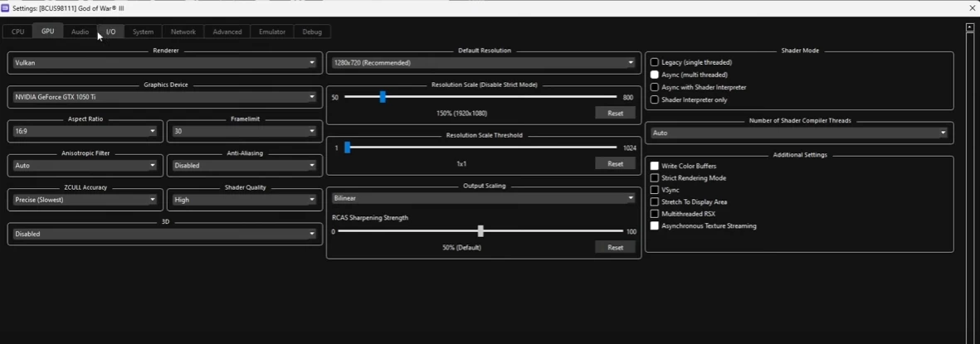Enable VSync option

(655, 190)
